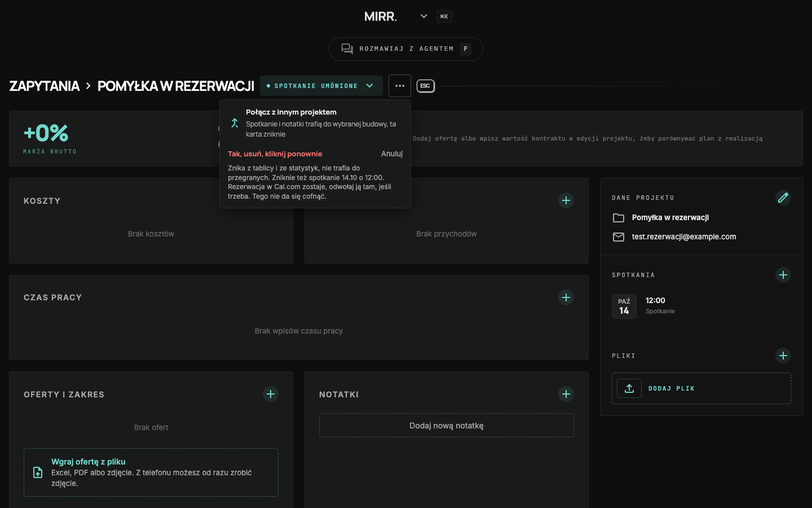Click Dodaj plik upload button

click(x=701, y=388)
